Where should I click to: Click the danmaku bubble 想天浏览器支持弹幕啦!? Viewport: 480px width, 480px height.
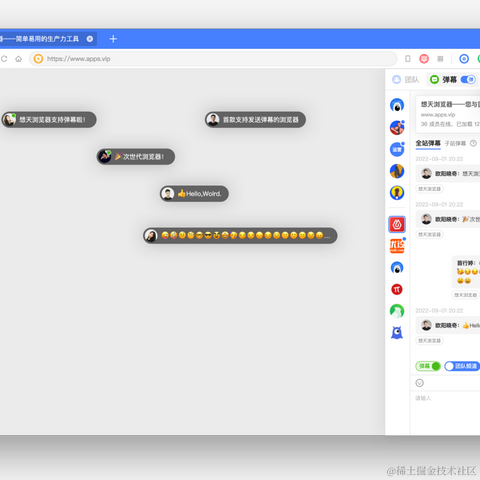[49, 120]
